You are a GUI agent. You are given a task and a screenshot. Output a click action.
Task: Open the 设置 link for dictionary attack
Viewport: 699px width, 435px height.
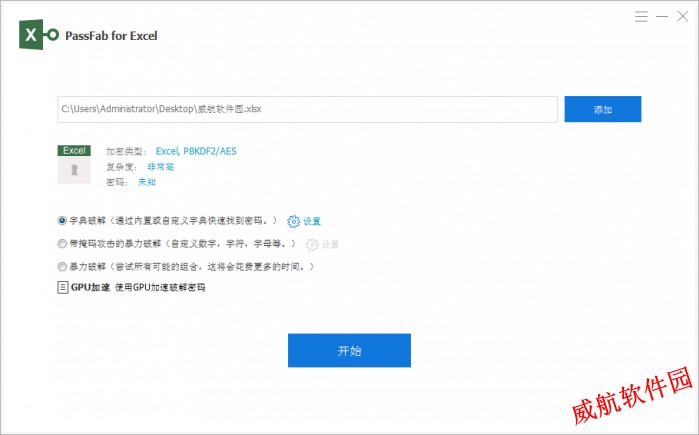click(x=312, y=222)
